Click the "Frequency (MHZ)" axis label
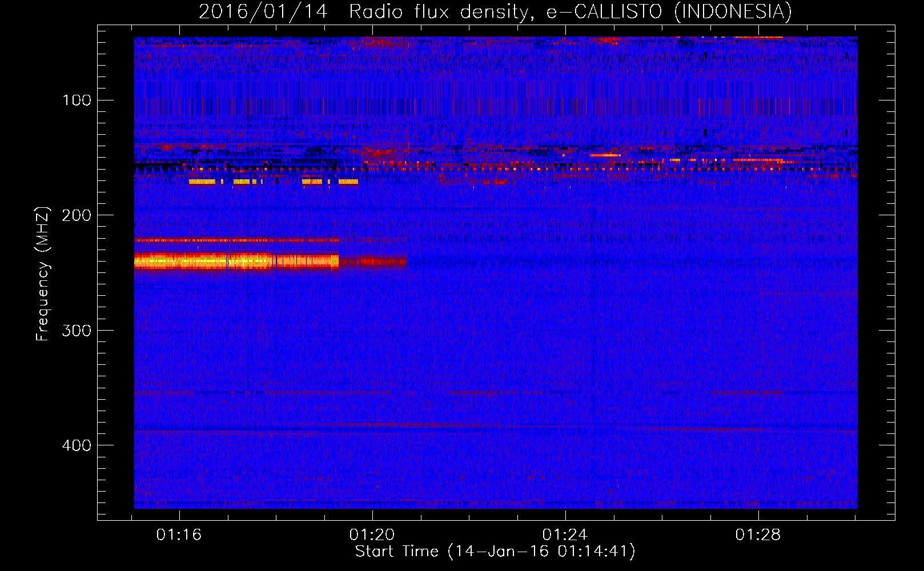Viewport: 924px width, 571px height. [43, 274]
